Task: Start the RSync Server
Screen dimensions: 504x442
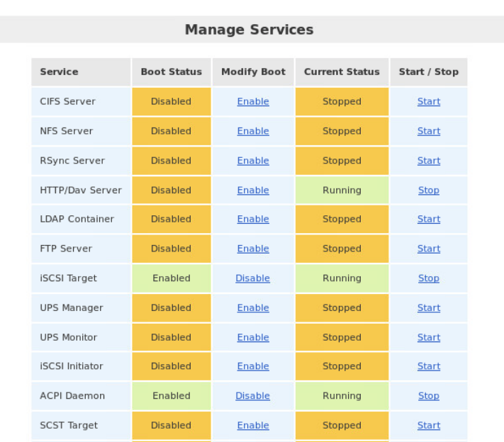Action: pyautogui.click(x=428, y=161)
